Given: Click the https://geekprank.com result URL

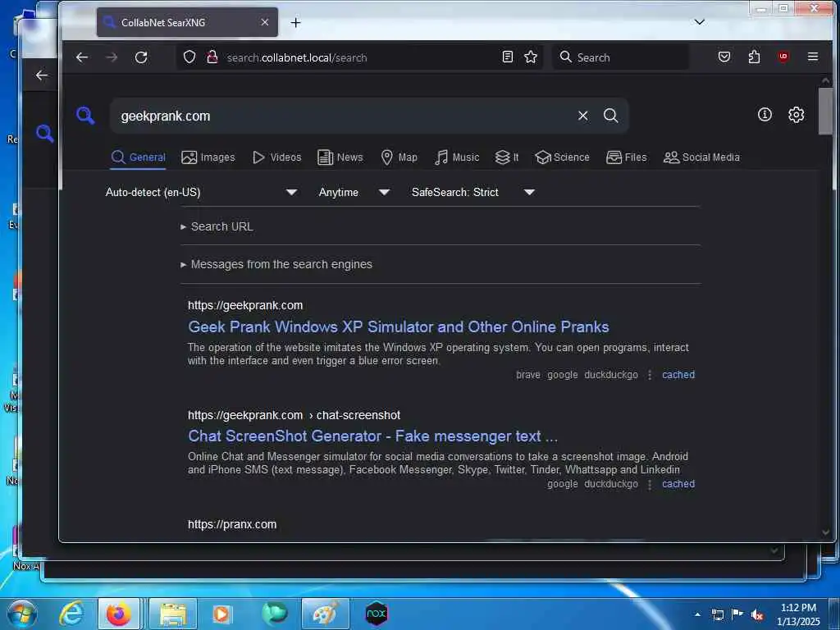Looking at the screenshot, I should pos(245,305).
